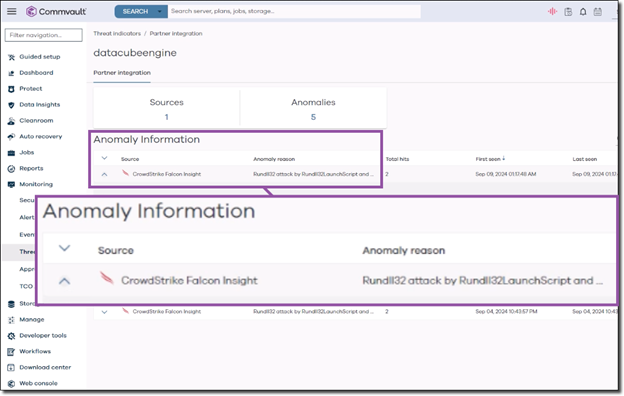This screenshot has height=396, width=624.
Task: Click 'Sep 09, 2024 01:17:48 AM' first seen
Action: (506, 174)
